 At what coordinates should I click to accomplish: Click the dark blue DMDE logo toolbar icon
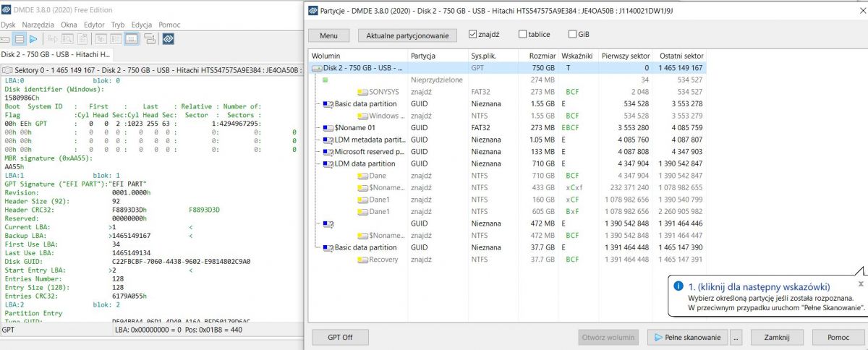[168, 39]
